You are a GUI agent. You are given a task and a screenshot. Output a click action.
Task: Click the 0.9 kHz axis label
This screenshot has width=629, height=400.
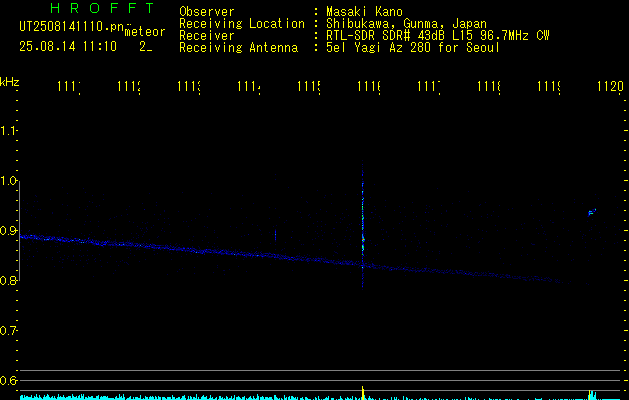8,231
